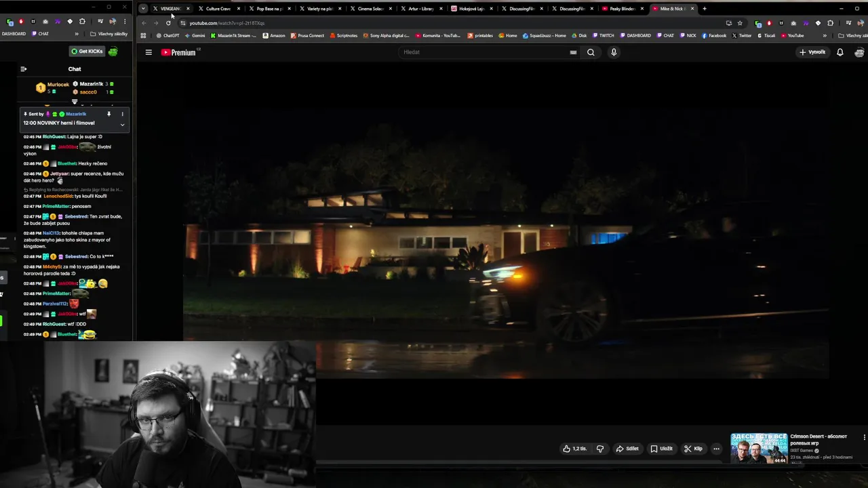The image size is (868, 488).
Task: Open the more actions ellipsis under video
Action: [x=716, y=449]
